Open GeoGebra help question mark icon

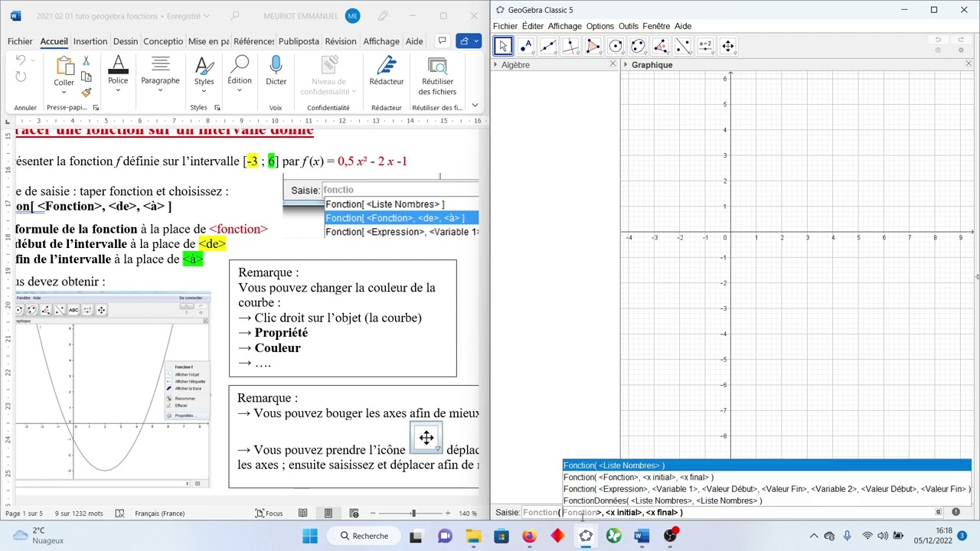click(938, 51)
